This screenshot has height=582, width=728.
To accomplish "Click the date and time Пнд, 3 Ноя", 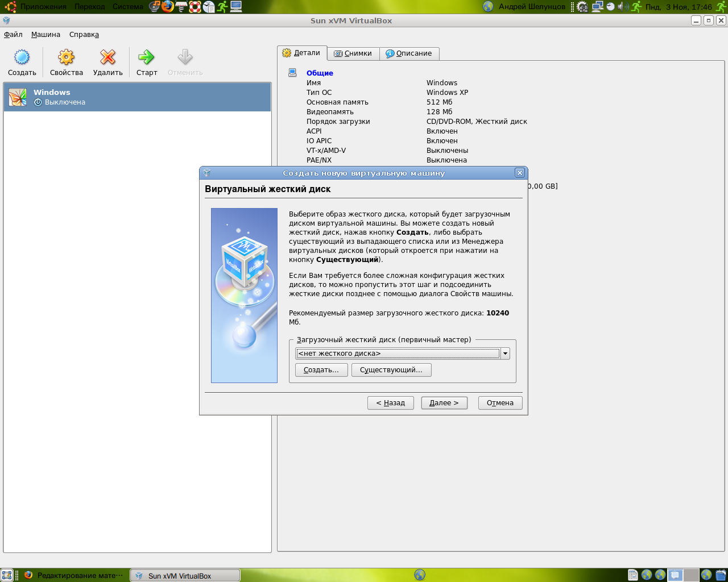I will click(679, 7).
